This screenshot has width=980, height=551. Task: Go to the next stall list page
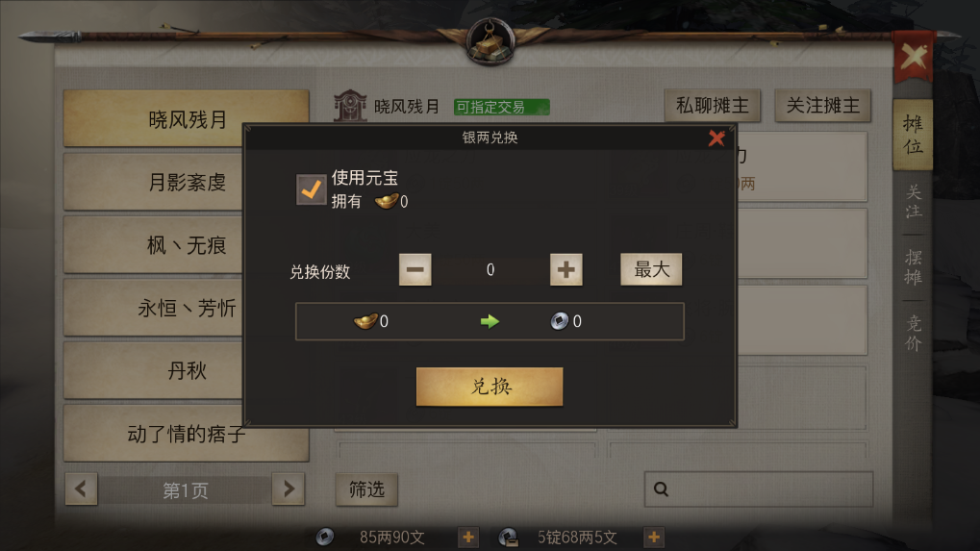coord(289,488)
